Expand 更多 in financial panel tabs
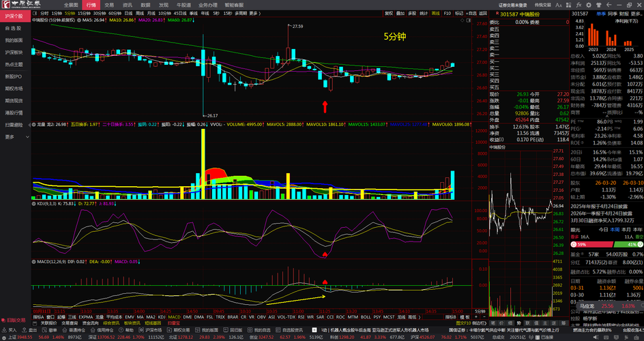The height and width of the screenshot is (341, 644). [x=636, y=14]
